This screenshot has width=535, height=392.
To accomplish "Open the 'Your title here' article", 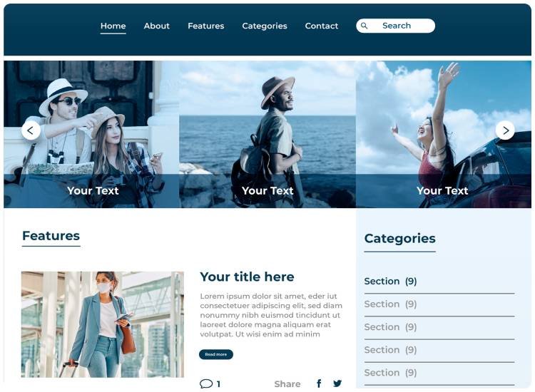I will tap(247, 277).
